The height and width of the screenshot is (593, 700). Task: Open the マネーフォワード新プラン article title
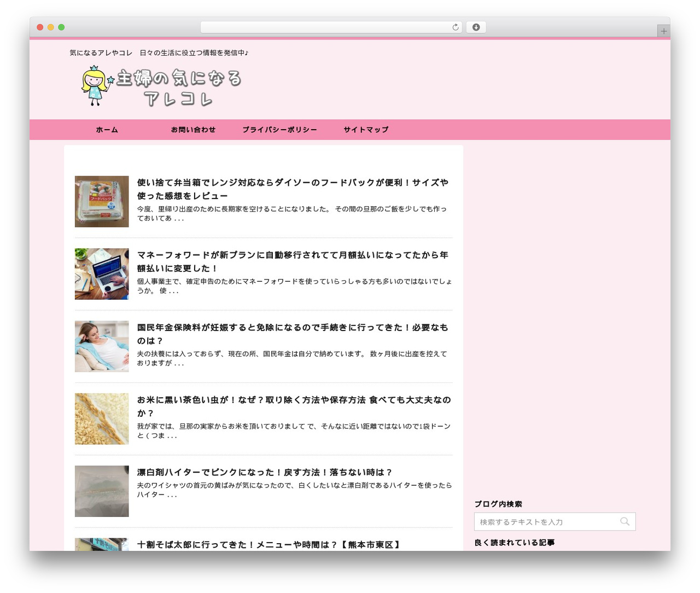(293, 261)
